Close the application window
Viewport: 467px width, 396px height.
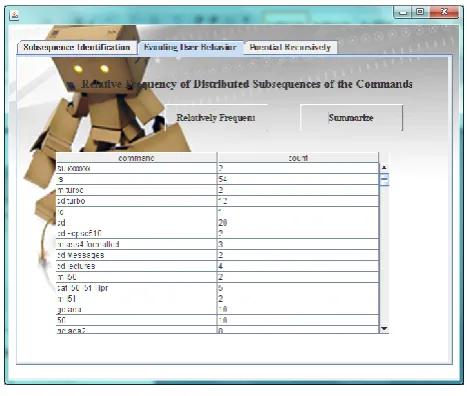pyautogui.click(x=444, y=12)
